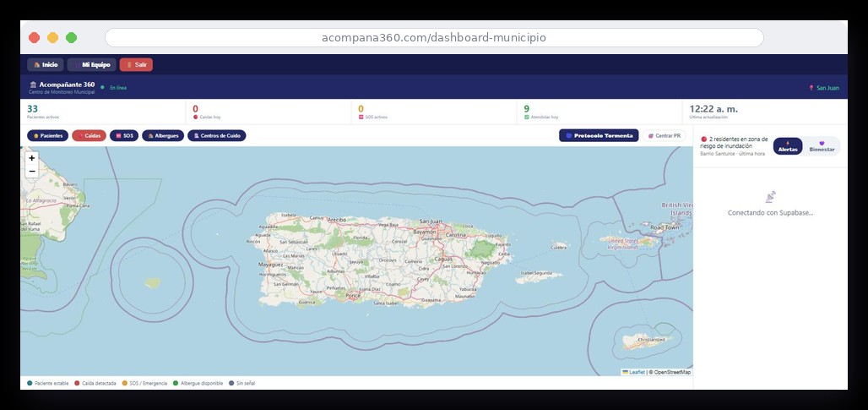Click the Road Town label on the map

(665, 227)
